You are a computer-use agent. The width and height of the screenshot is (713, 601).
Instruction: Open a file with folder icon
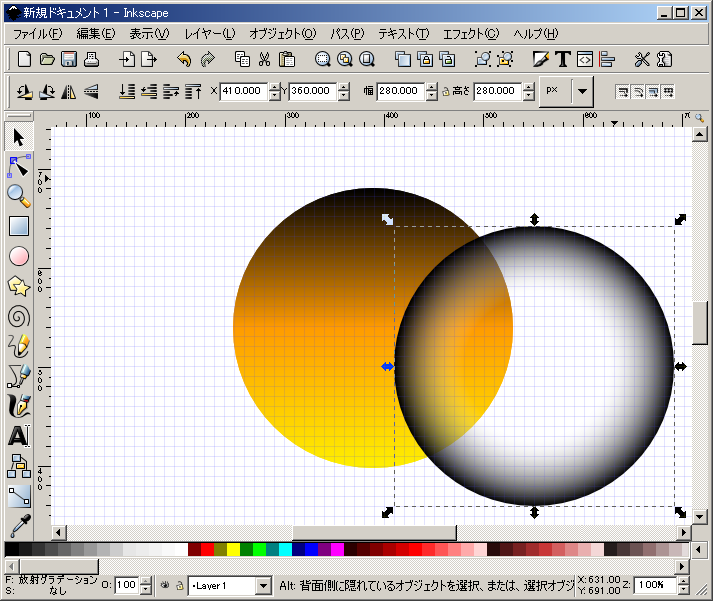click(x=47, y=60)
